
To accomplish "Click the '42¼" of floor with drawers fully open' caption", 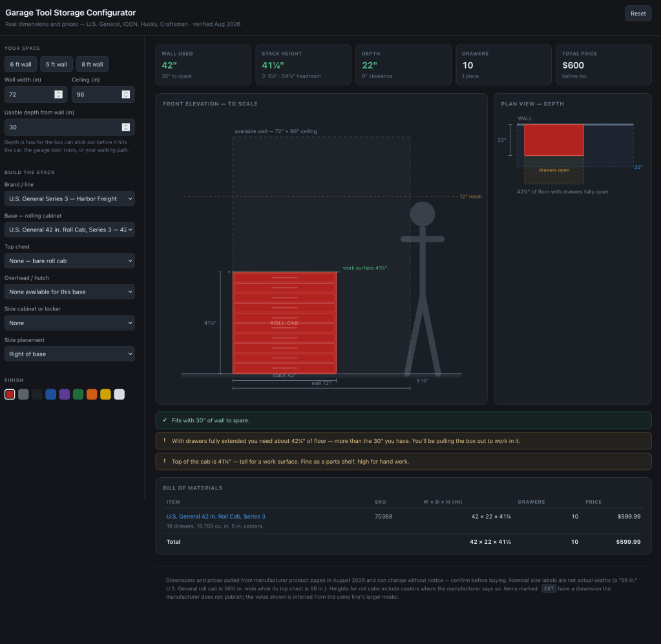I will click(x=562, y=191).
